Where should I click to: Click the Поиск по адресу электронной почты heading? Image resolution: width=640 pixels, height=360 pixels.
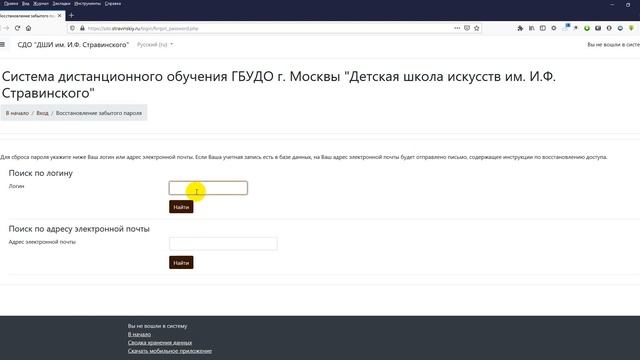tap(79, 229)
